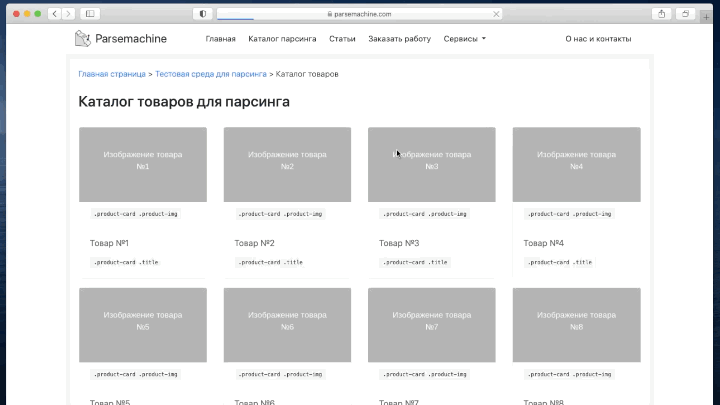Open the image of товар №7
Image resolution: width=720 pixels, height=405 pixels.
[x=432, y=325]
